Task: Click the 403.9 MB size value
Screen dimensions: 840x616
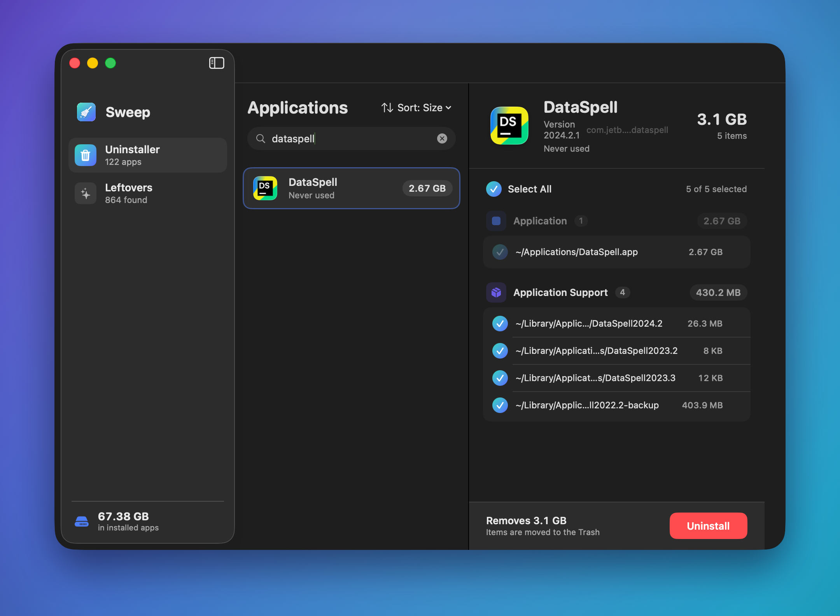Action: 702,405
